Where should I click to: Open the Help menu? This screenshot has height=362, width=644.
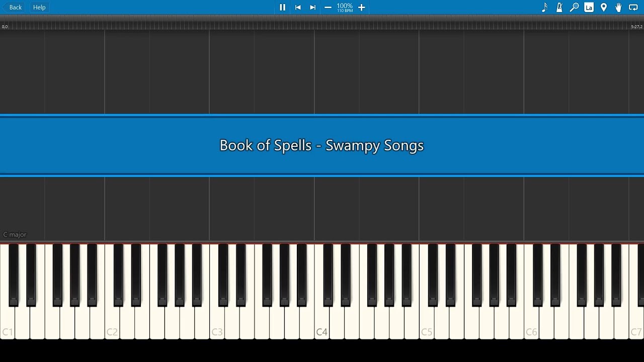coord(39,7)
